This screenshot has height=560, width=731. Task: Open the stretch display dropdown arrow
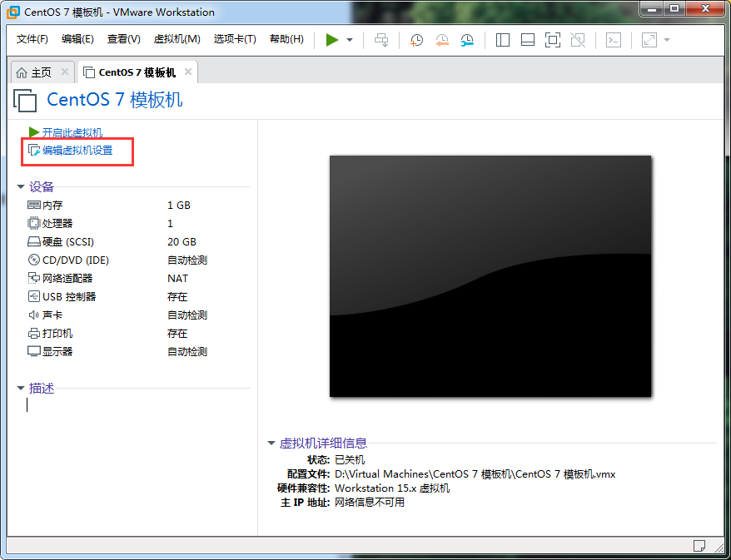[x=667, y=40]
